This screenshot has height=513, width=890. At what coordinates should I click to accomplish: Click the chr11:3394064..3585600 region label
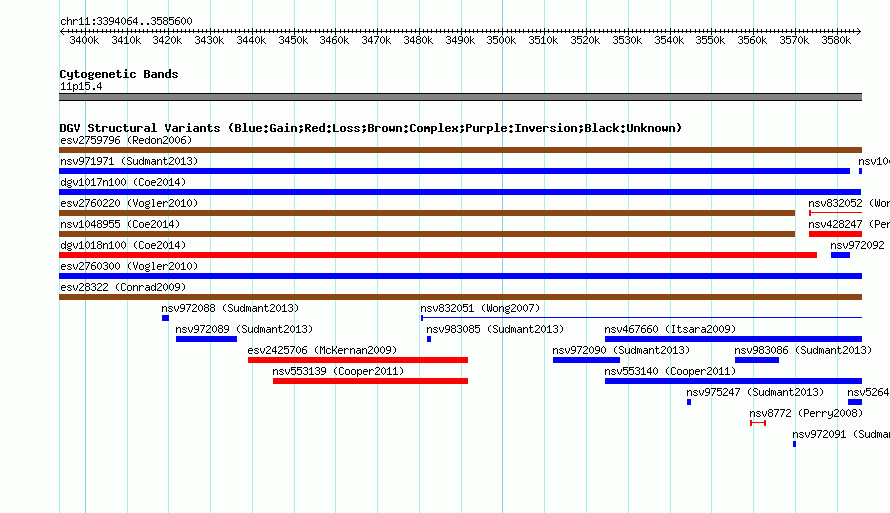pyautogui.click(x=126, y=21)
